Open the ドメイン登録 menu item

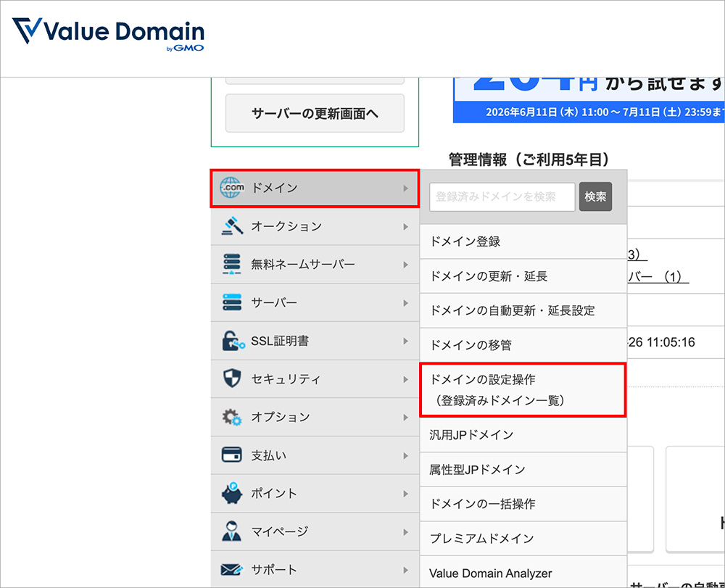tap(523, 241)
